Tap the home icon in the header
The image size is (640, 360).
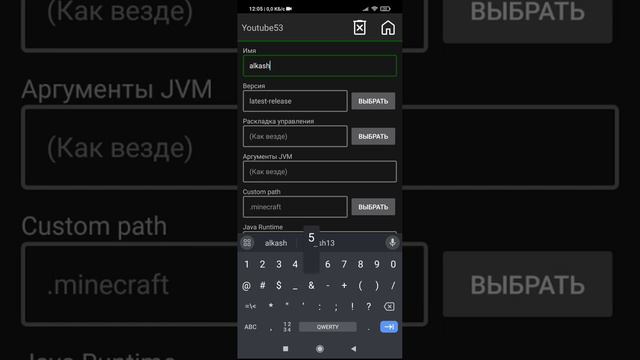[x=388, y=28]
